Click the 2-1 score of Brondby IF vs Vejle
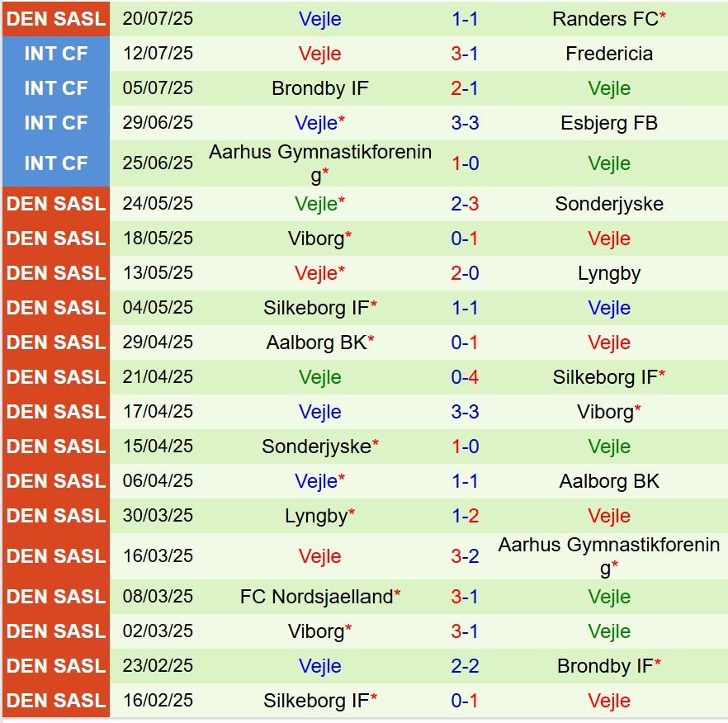The image size is (728, 723). pos(465,88)
